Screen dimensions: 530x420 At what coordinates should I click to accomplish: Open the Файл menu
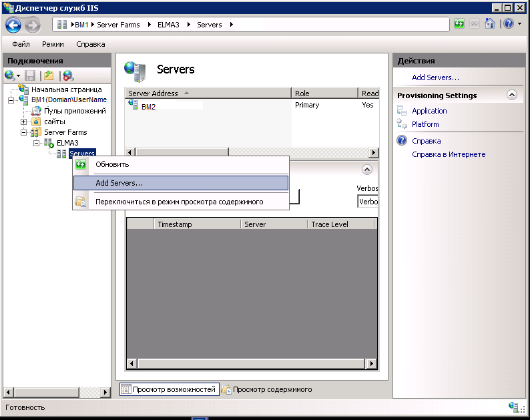21,44
